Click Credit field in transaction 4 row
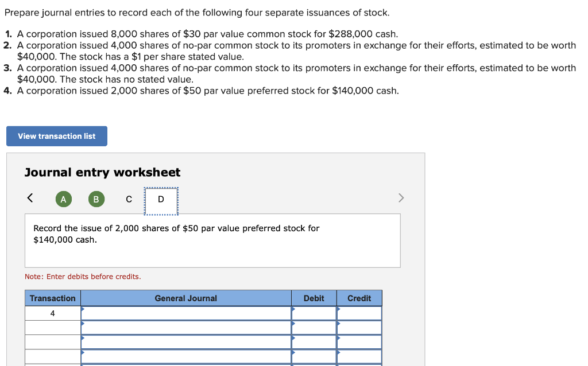This screenshot has height=366, width=588. (359, 314)
